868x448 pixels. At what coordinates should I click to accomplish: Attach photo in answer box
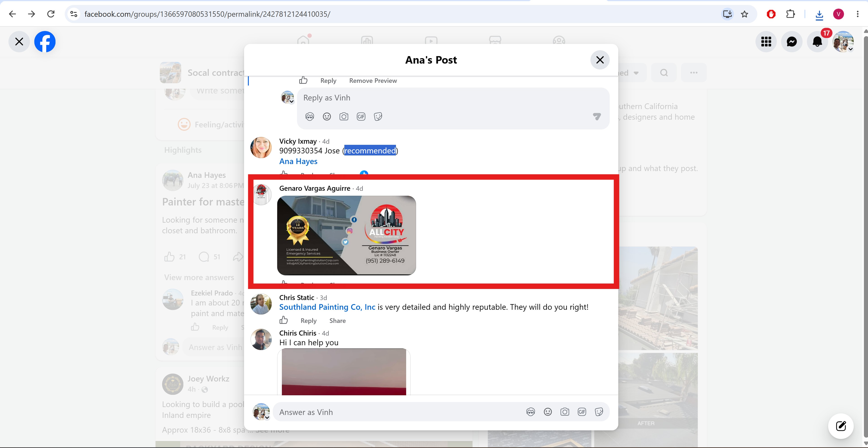(x=565, y=412)
